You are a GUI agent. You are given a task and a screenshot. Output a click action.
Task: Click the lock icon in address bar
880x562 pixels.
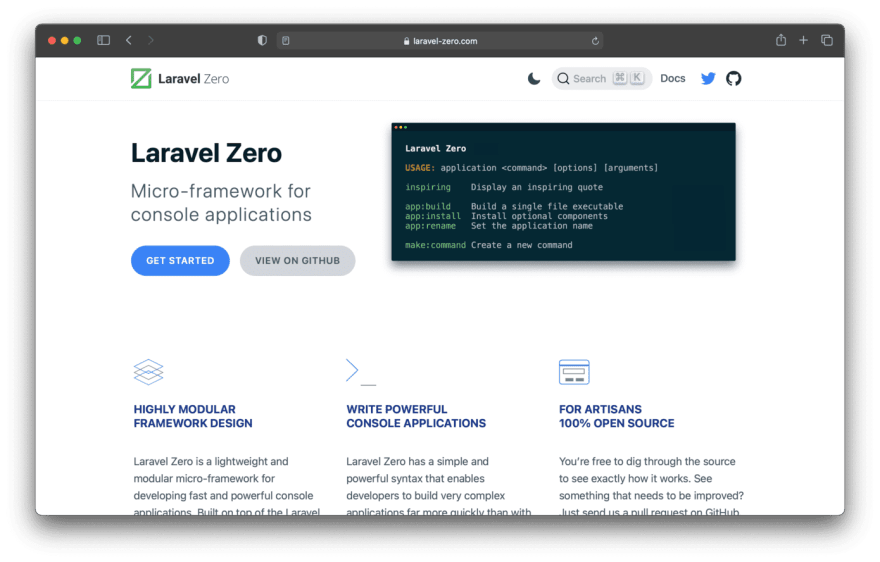point(406,41)
